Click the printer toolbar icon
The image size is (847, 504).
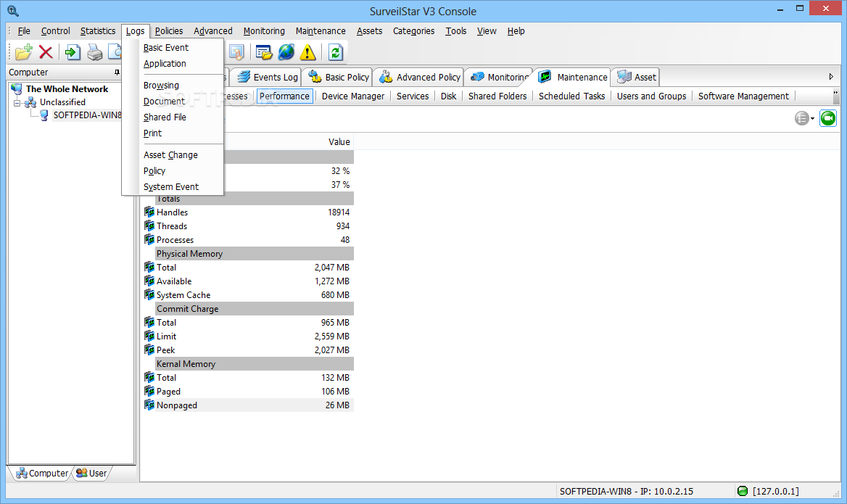(x=95, y=52)
